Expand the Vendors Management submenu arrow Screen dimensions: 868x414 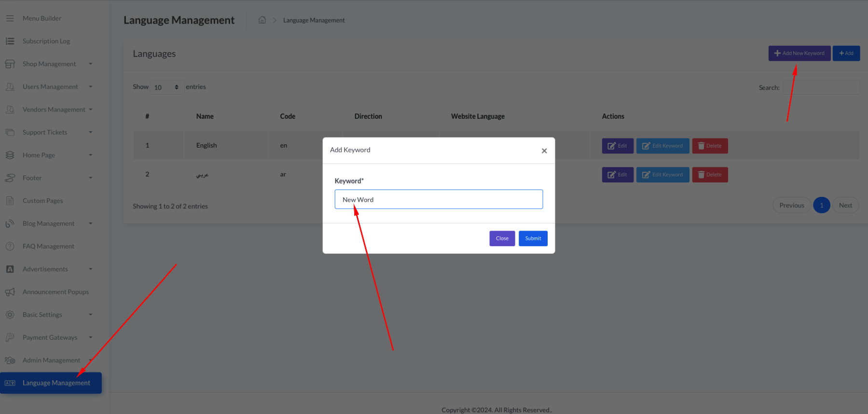pos(90,110)
